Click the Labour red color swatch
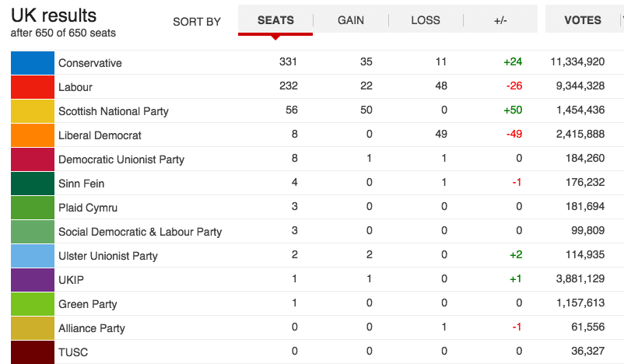This screenshot has width=624, height=364. [33, 87]
